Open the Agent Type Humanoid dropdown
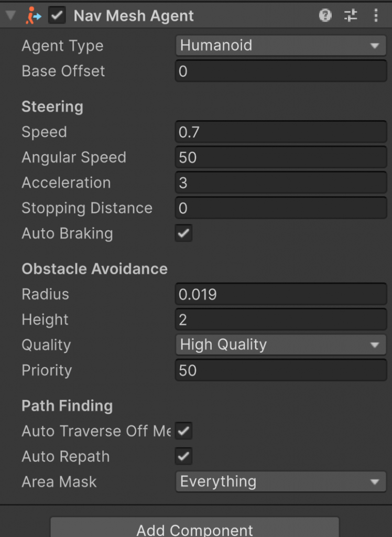 (280, 46)
